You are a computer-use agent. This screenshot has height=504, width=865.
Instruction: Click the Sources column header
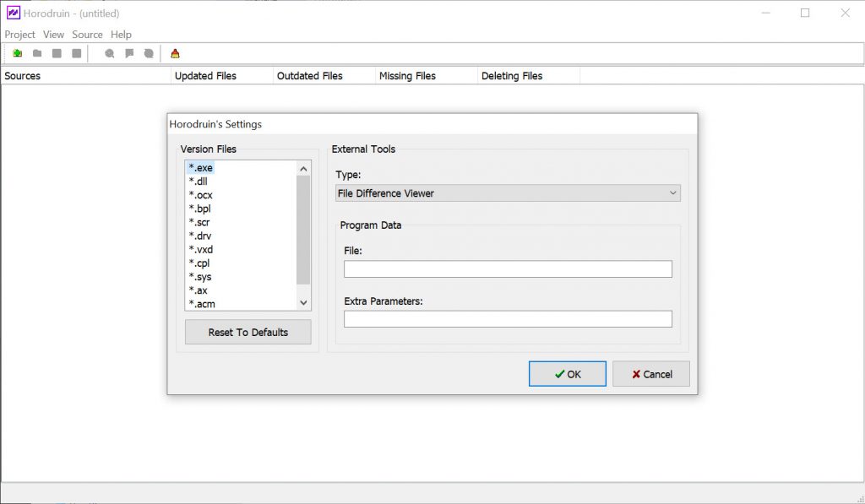pos(86,75)
